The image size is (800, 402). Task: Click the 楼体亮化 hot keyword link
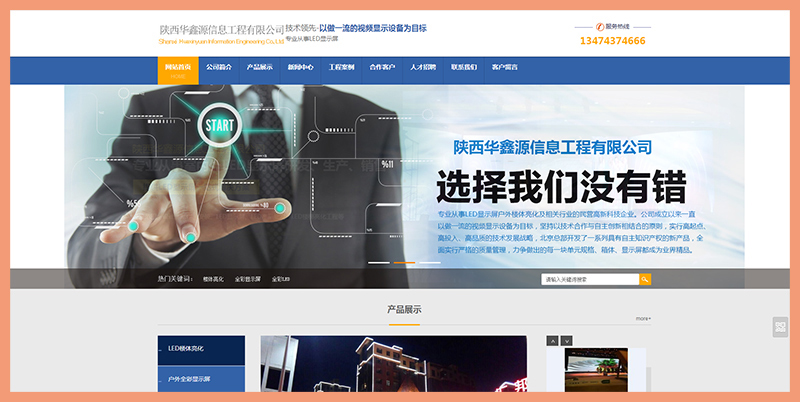coord(213,280)
